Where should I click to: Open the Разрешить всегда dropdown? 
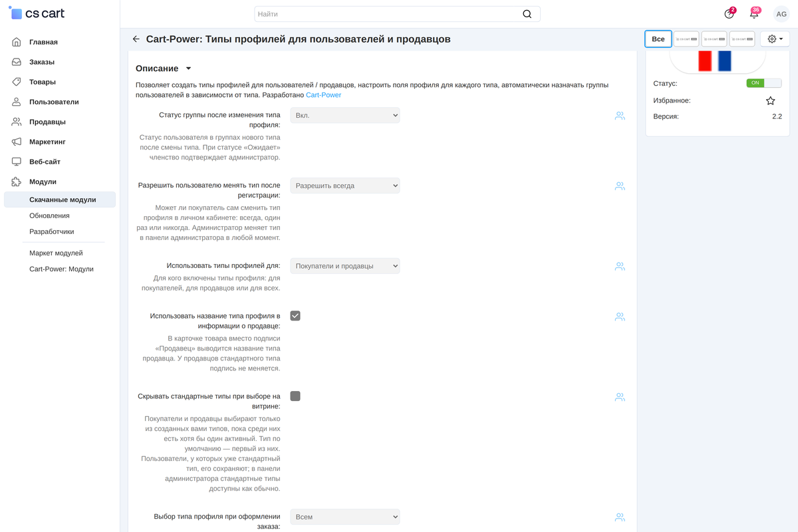click(345, 186)
